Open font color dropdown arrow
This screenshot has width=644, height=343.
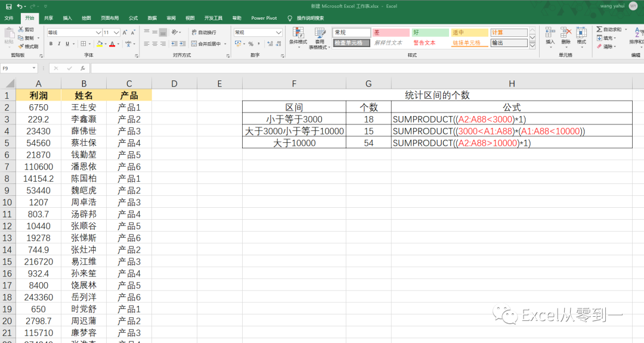118,44
